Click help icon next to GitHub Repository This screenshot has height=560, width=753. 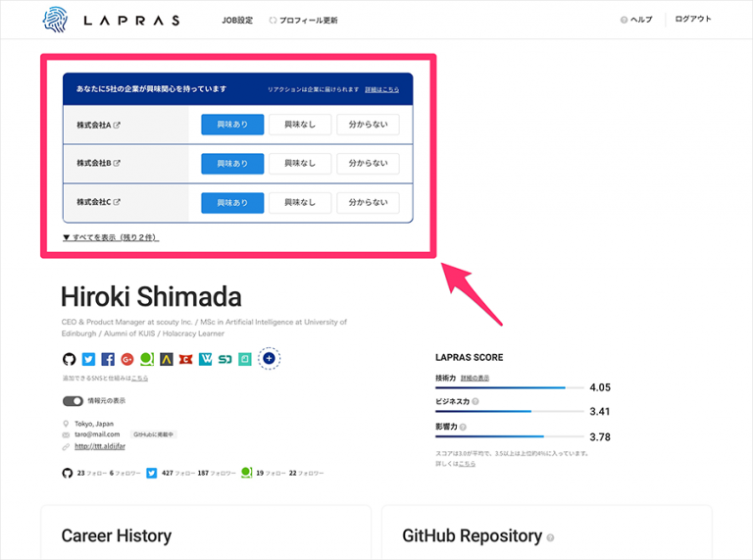(x=550, y=537)
